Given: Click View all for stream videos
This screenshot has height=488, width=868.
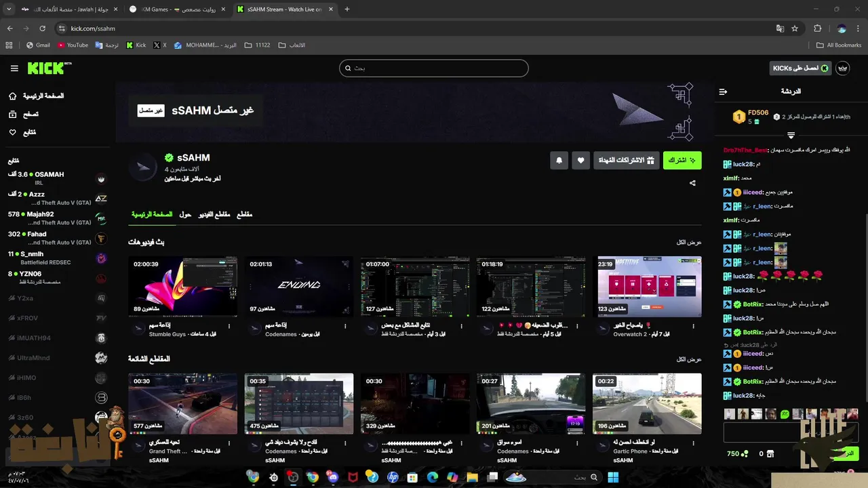Looking at the screenshot, I should [x=689, y=242].
